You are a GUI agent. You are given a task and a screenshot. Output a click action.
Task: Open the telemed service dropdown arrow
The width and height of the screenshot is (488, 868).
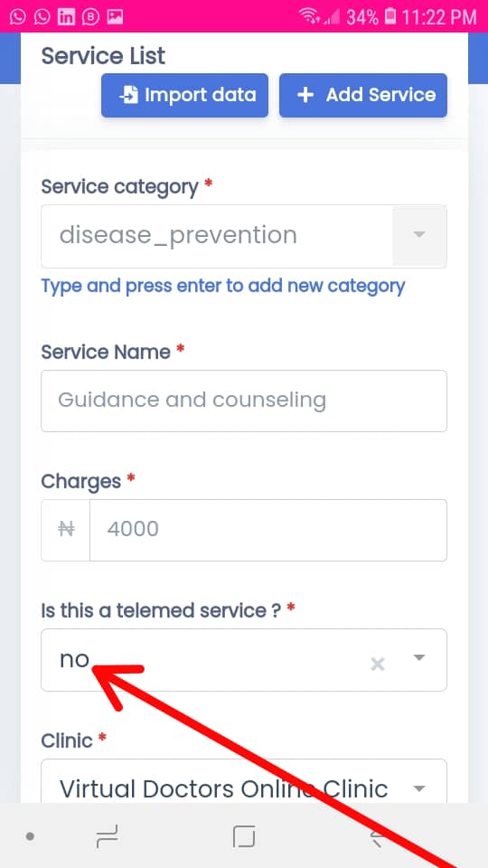(x=419, y=657)
